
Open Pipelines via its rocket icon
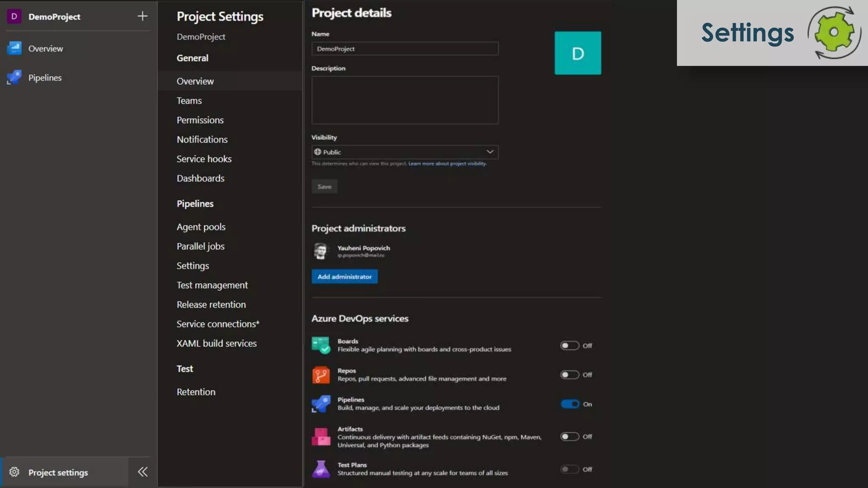pyautogui.click(x=14, y=78)
